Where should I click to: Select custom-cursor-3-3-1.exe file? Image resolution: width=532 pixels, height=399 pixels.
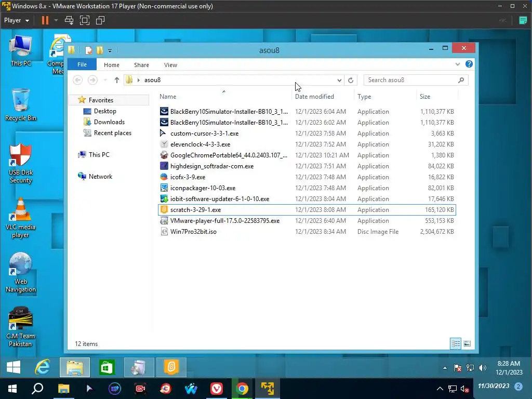(307, 134)
